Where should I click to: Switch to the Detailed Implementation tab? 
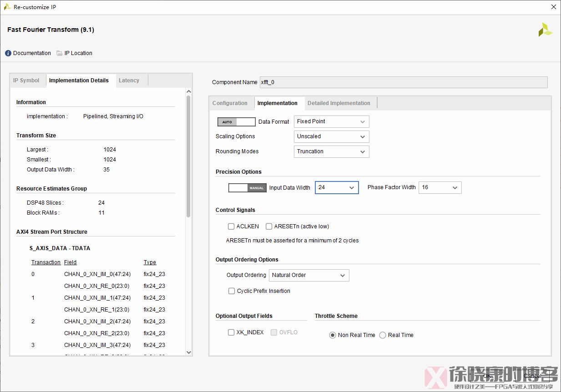tap(339, 103)
